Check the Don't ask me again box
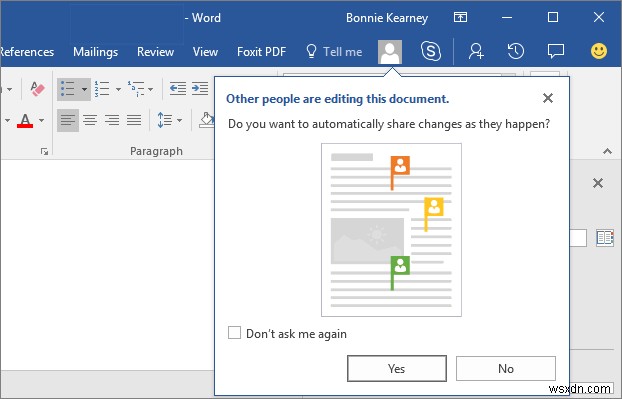The width and height of the screenshot is (622, 399). pos(234,333)
